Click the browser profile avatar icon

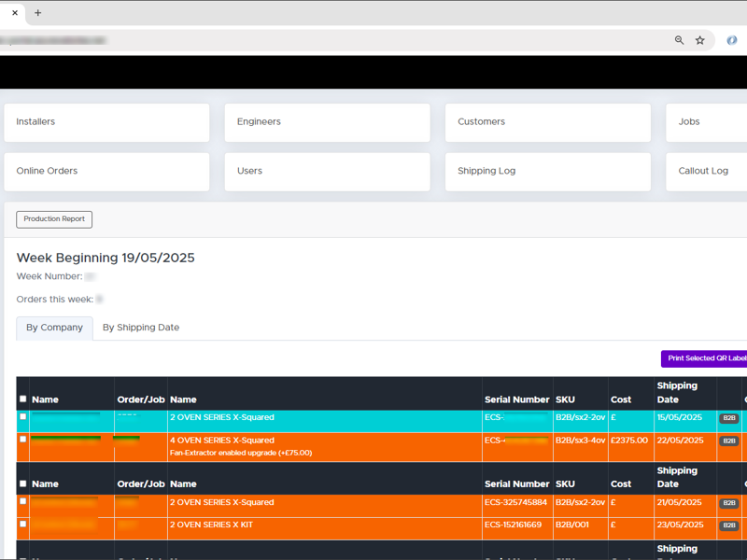coord(732,40)
